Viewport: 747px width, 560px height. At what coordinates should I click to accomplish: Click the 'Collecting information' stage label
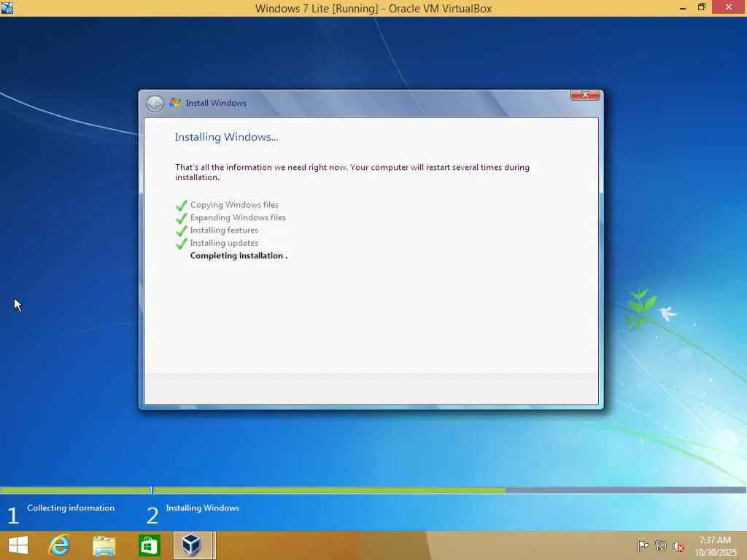tap(71, 508)
